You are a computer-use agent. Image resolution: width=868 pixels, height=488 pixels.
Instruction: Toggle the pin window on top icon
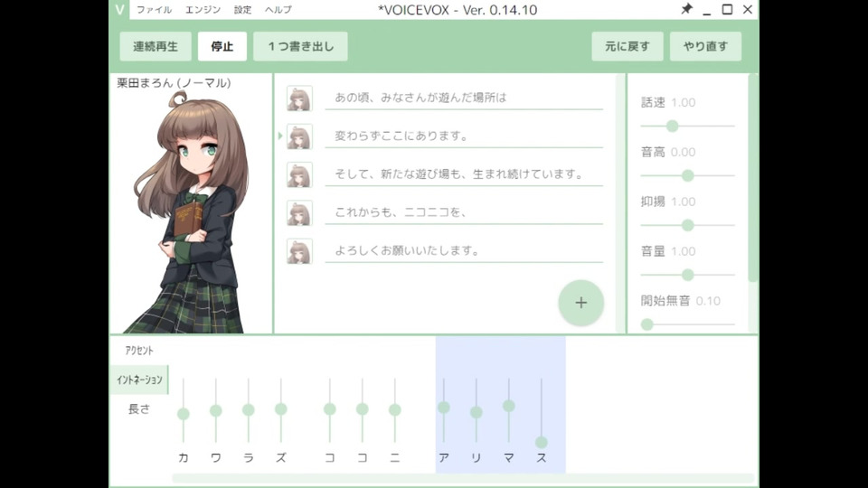pos(686,9)
